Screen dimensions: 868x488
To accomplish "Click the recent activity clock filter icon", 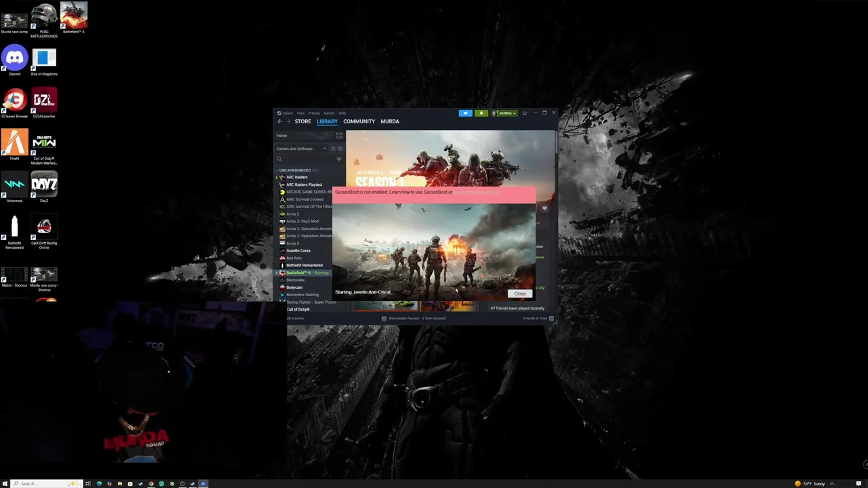I will tap(333, 148).
